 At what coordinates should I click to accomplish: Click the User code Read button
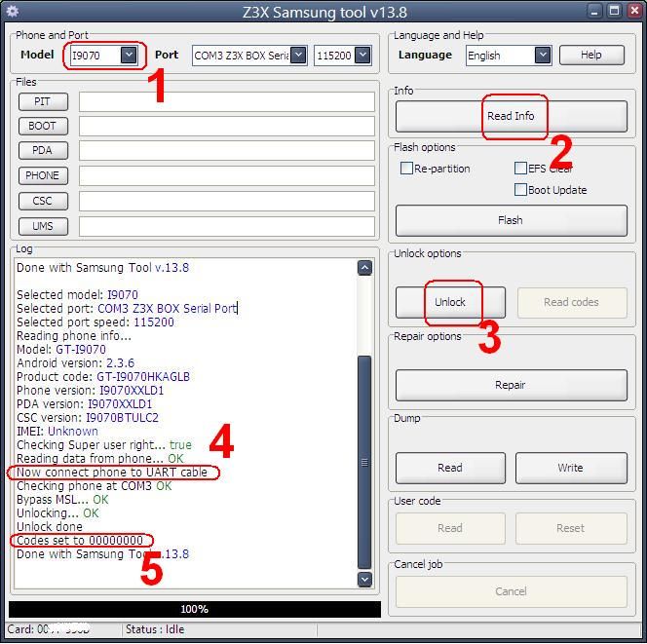[450, 528]
